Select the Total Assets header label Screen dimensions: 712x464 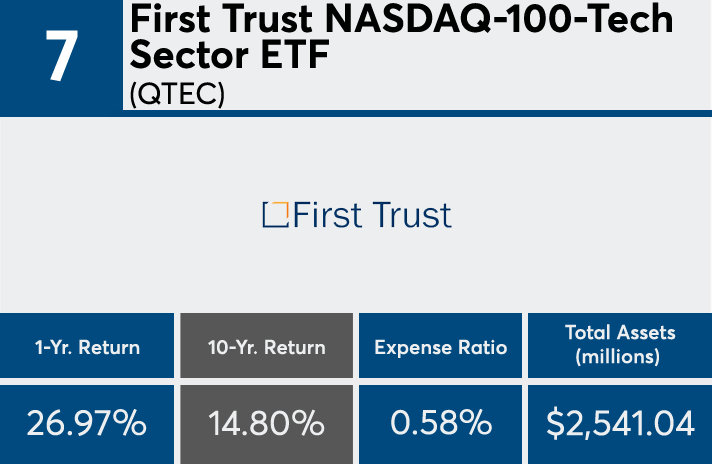coord(620,333)
